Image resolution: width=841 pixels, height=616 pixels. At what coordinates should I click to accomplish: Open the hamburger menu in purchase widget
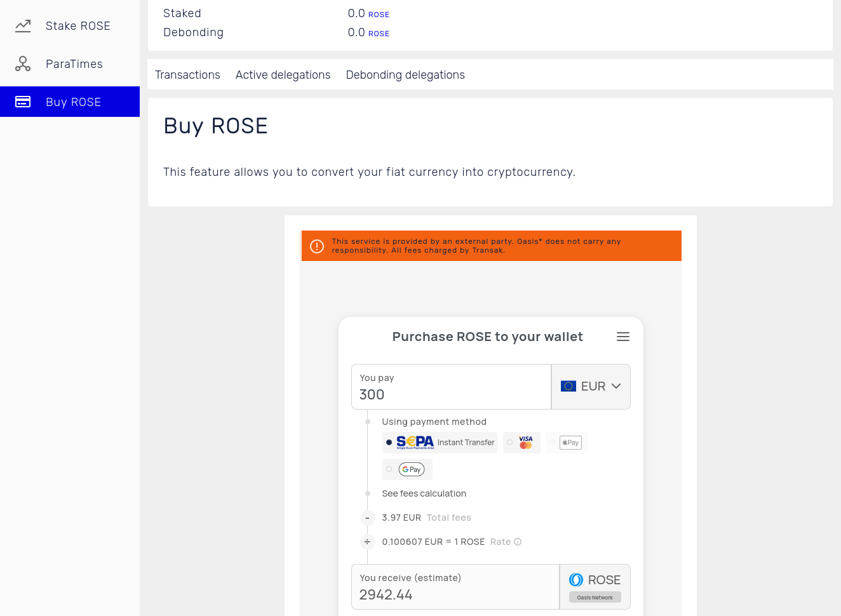tap(622, 337)
